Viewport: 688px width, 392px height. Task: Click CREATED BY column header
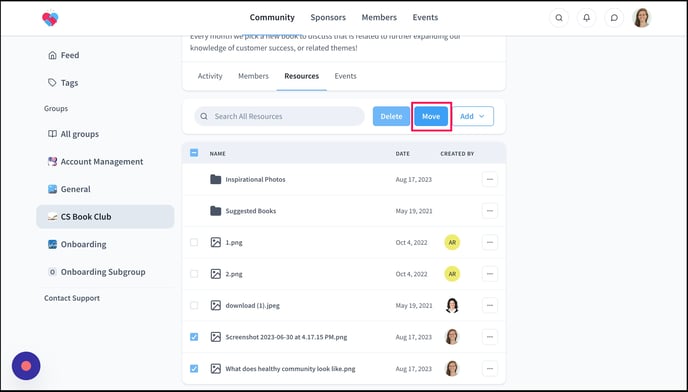(457, 154)
